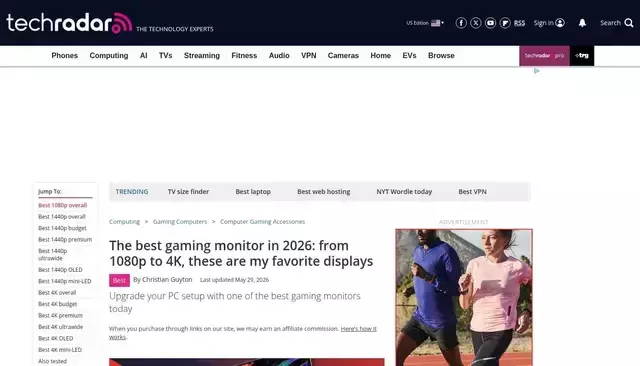Viewport: 640px width, 366px height.
Task: Click Computer Gaming Accessories breadcrumb
Action: [262, 222]
